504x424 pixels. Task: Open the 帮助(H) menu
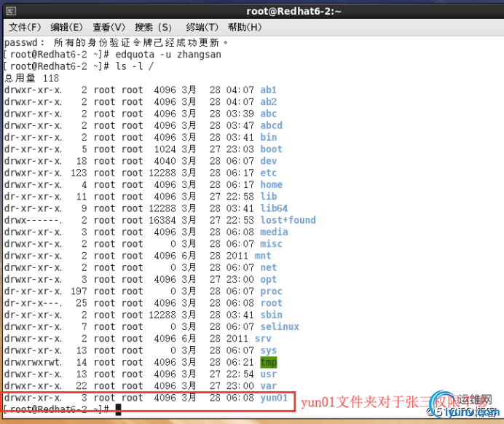click(245, 28)
